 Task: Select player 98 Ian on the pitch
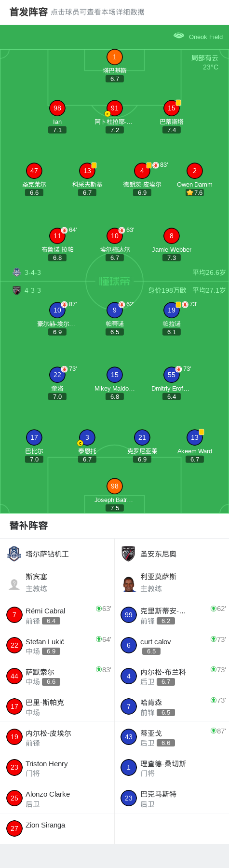[57, 108]
